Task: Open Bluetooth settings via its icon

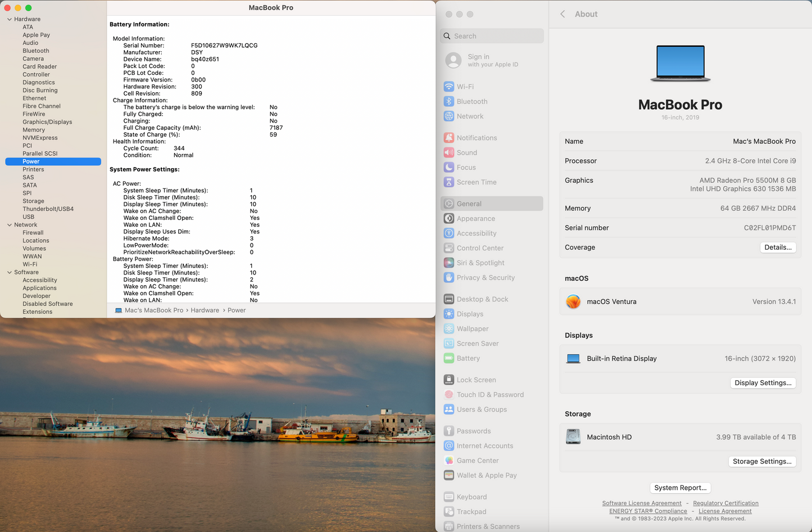Action: (x=448, y=101)
